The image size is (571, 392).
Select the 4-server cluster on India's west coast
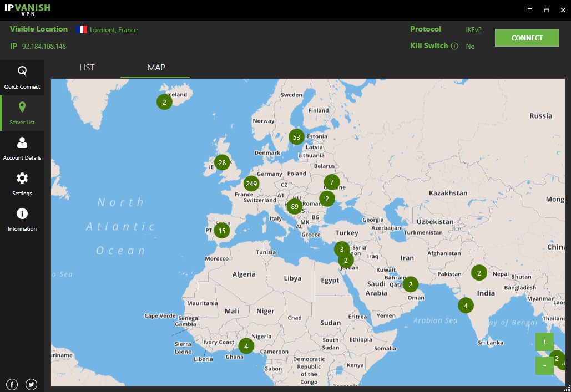pyautogui.click(x=466, y=306)
